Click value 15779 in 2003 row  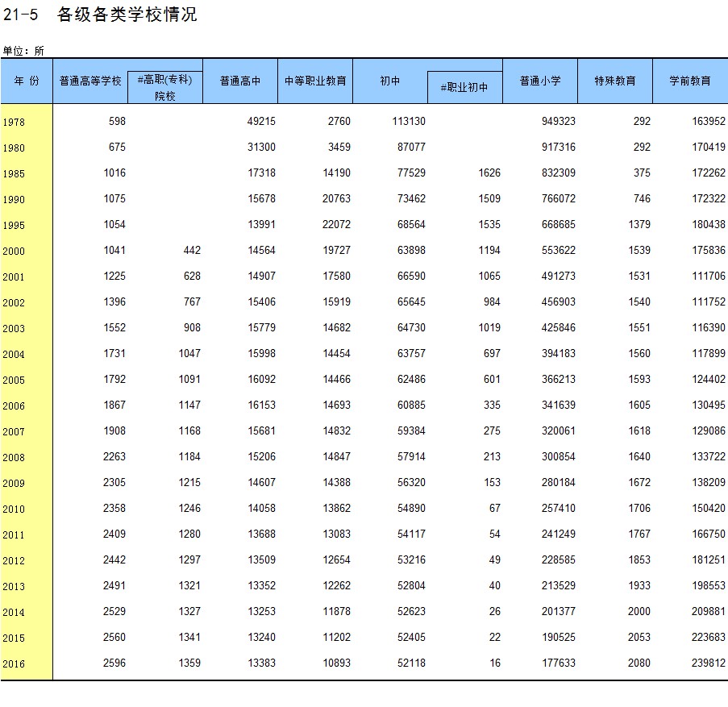pos(261,328)
